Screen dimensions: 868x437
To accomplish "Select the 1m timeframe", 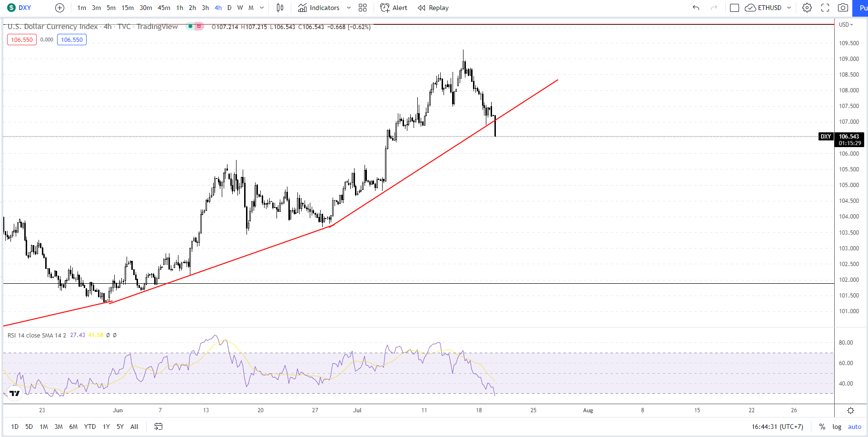I will 82,8.
